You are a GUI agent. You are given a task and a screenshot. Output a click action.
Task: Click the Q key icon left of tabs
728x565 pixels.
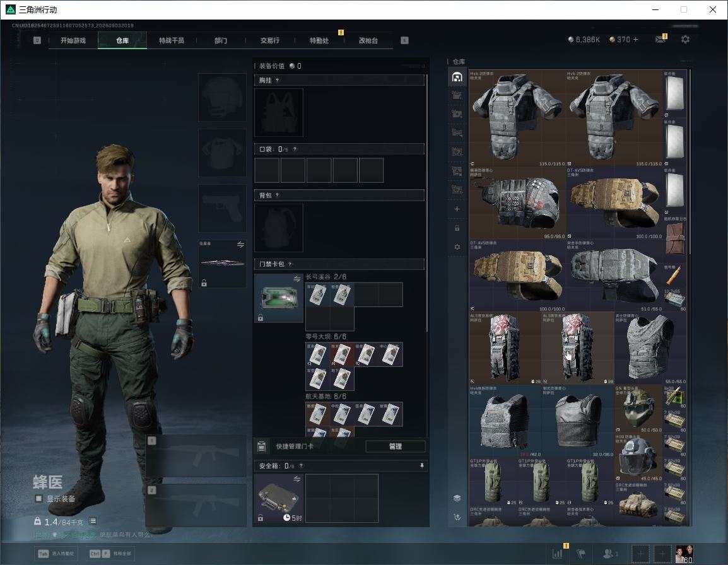point(37,40)
